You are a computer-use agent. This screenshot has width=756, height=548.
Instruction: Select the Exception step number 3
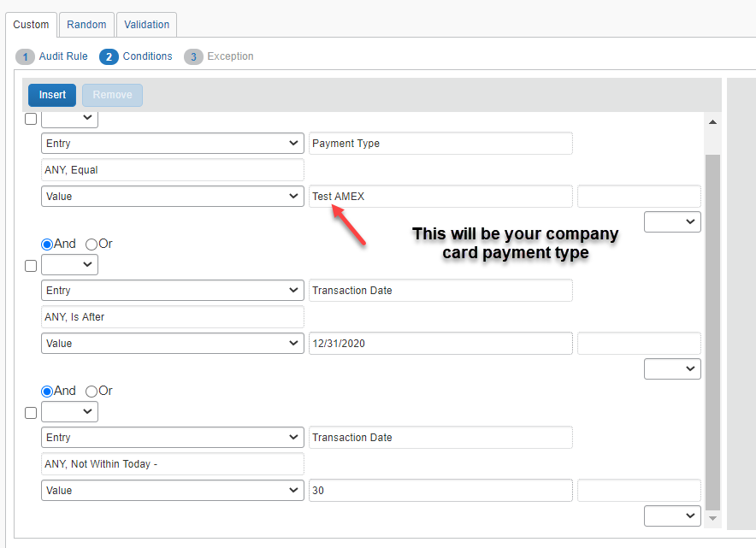pyautogui.click(x=193, y=56)
